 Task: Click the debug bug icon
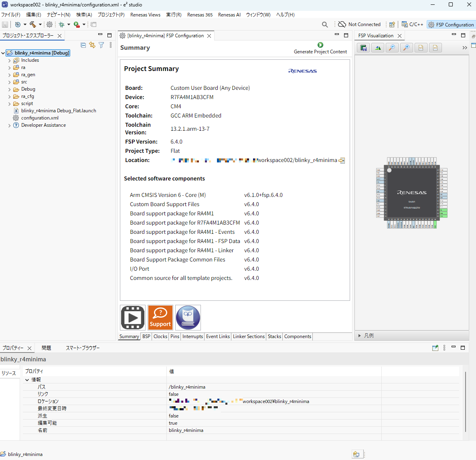(x=62, y=24)
